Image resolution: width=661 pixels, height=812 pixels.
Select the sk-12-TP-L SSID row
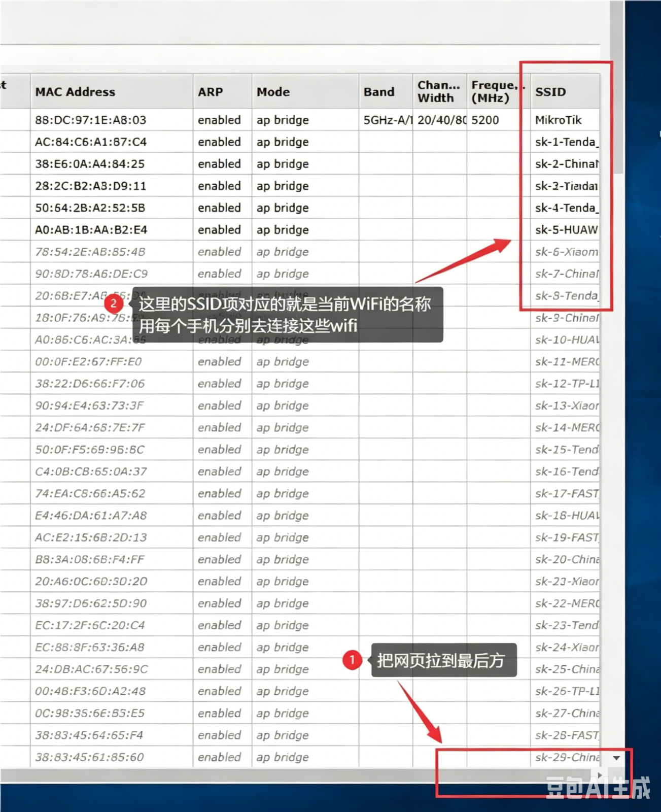[567, 384]
